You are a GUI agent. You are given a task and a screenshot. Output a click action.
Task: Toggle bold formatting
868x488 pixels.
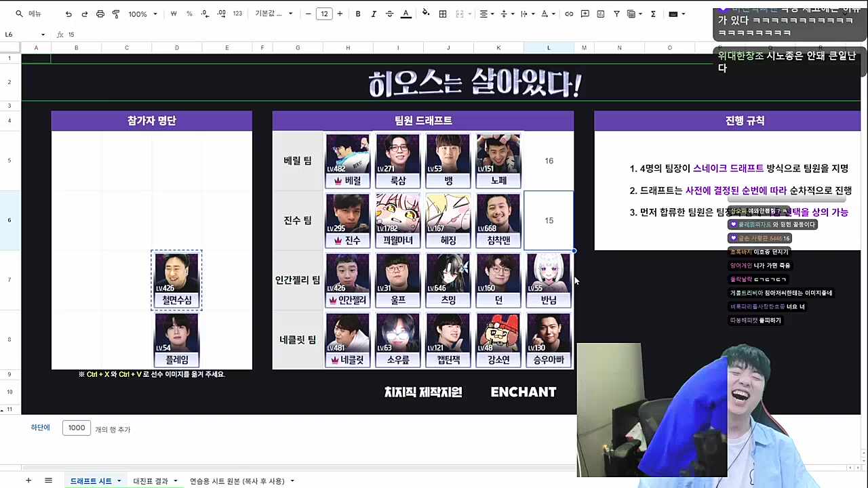[x=358, y=14]
